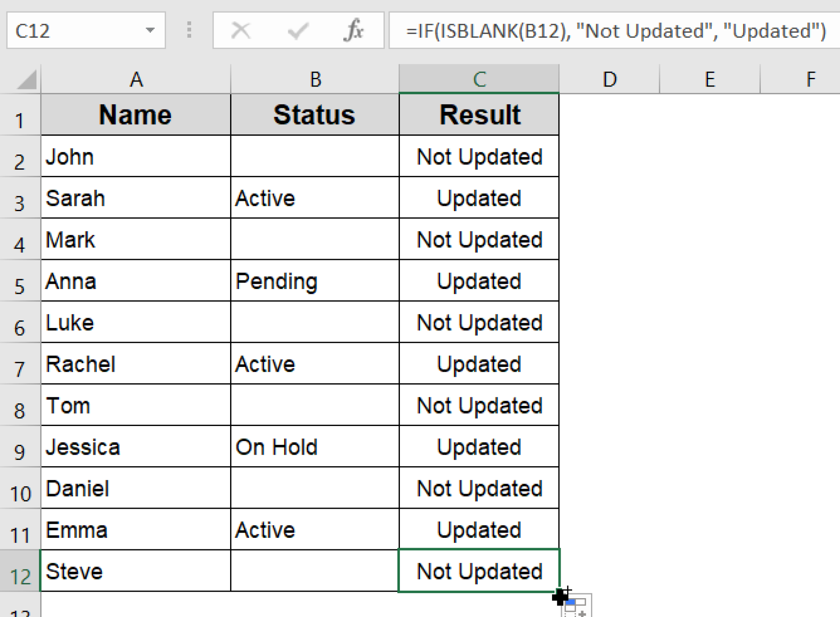Select column D header
The height and width of the screenshot is (617, 840).
coord(609,79)
